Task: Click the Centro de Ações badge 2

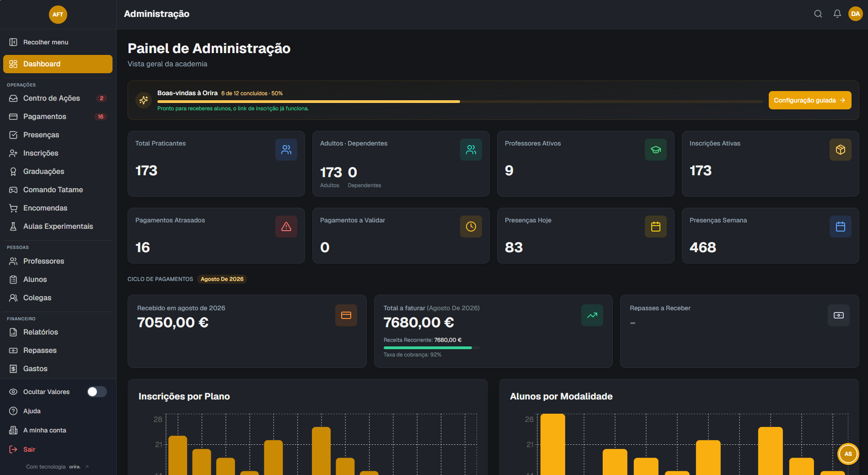Action: click(x=102, y=98)
